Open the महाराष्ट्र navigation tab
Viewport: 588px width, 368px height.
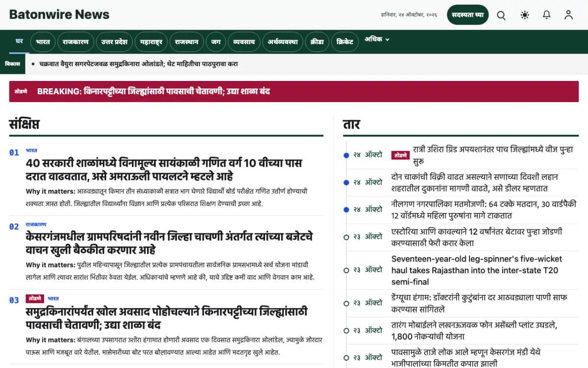151,42
